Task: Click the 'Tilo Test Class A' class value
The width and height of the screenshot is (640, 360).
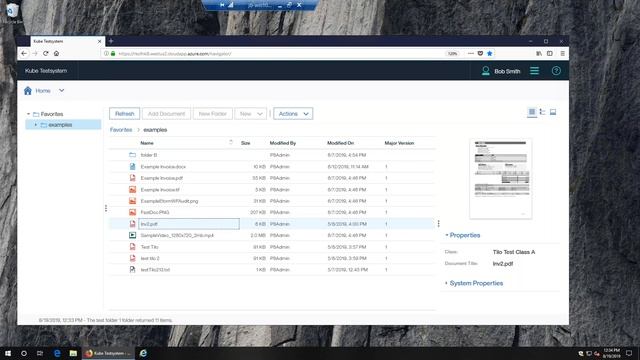Action: (514, 252)
